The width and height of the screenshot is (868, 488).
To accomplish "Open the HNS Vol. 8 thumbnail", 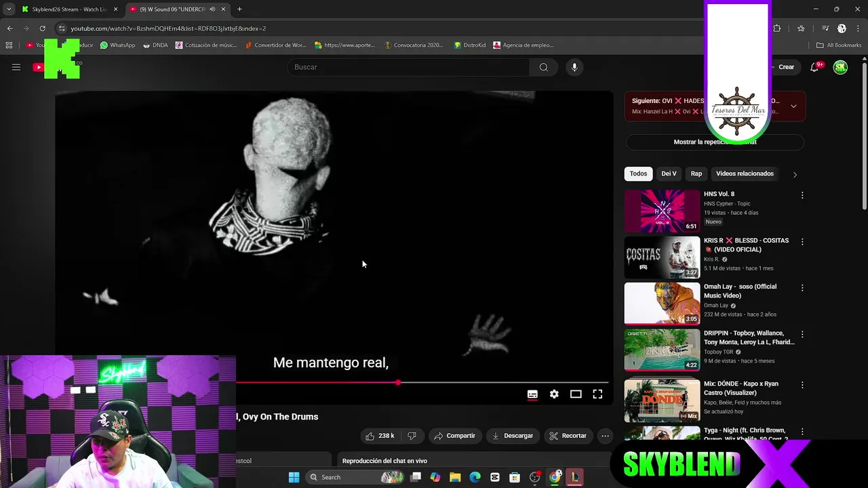I will [x=662, y=211].
